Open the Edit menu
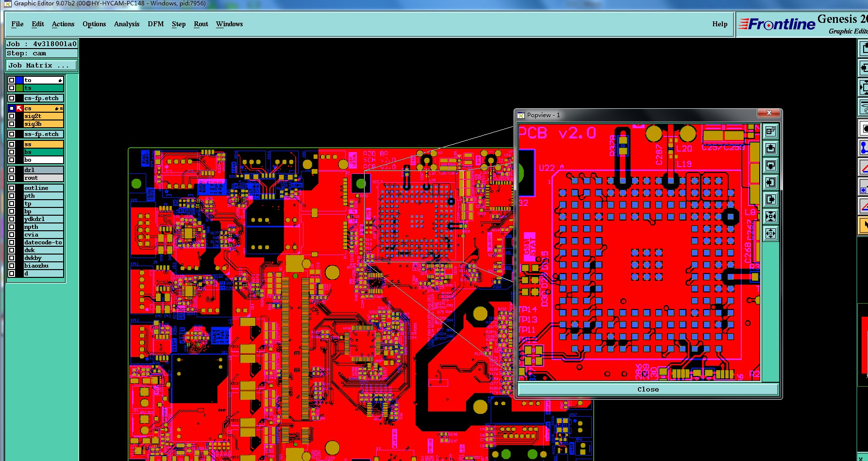This screenshot has width=868, height=461. [38, 24]
